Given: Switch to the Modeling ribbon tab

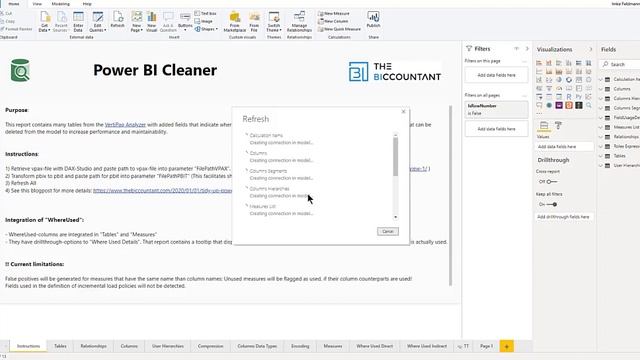Looking at the screenshot, I should click(60, 4).
